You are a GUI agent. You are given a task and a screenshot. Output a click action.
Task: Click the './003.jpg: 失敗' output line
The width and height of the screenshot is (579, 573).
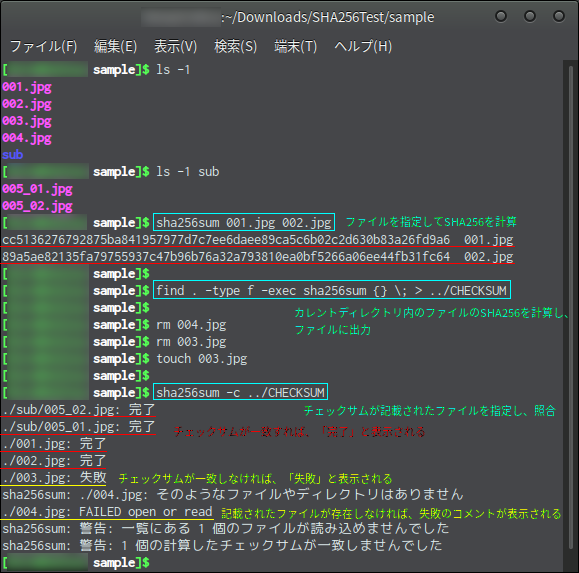coord(54,478)
